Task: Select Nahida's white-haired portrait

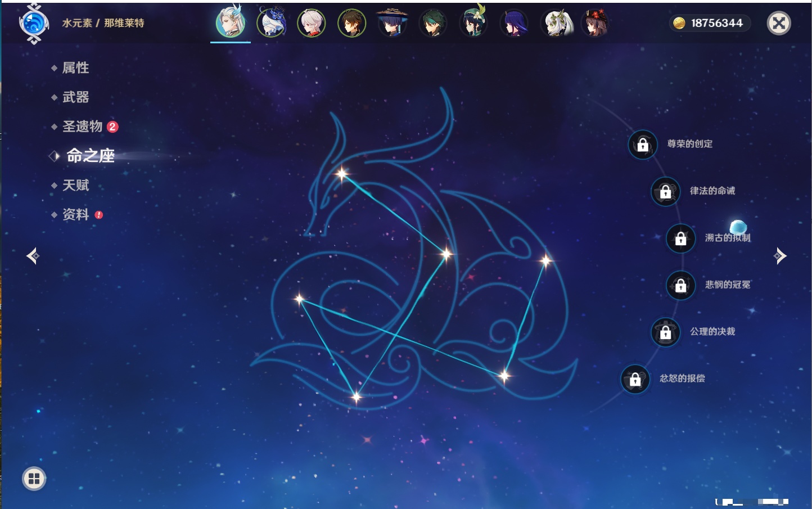Action: [556, 23]
